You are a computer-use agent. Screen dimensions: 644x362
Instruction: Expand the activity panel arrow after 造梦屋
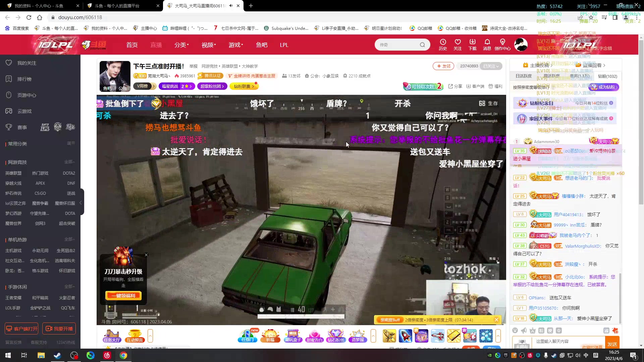tap(373, 336)
